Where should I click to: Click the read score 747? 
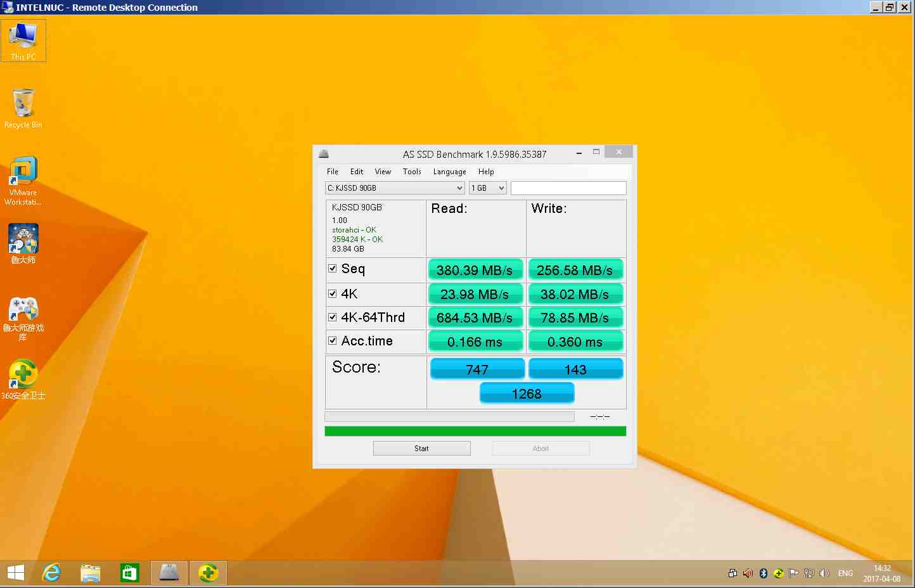477,369
